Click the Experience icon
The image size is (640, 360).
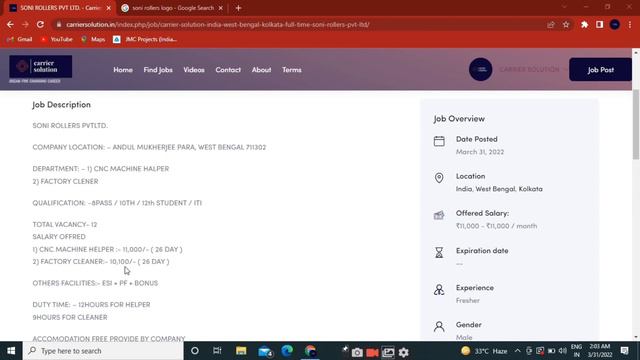click(x=439, y=289)
